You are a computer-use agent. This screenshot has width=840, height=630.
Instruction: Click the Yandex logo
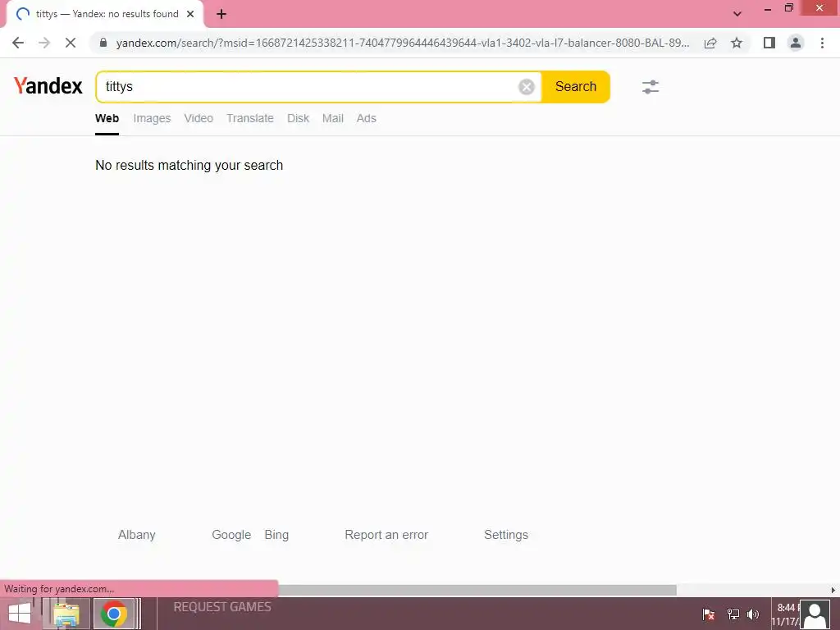tap(48, 85)
